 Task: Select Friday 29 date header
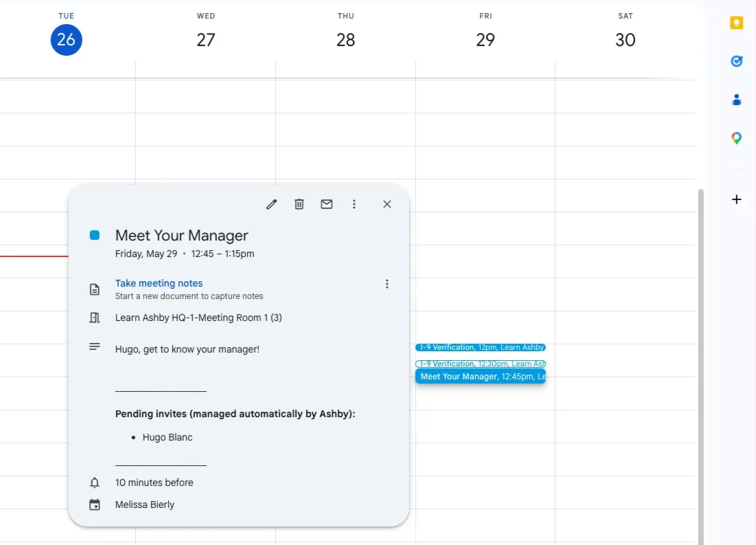coord(485,40)
